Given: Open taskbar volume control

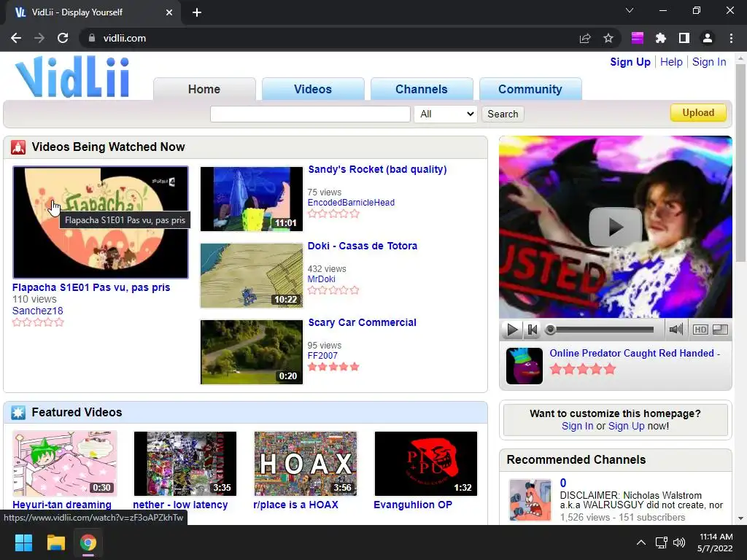Looking at the screenshot, I should click(679, 542).
